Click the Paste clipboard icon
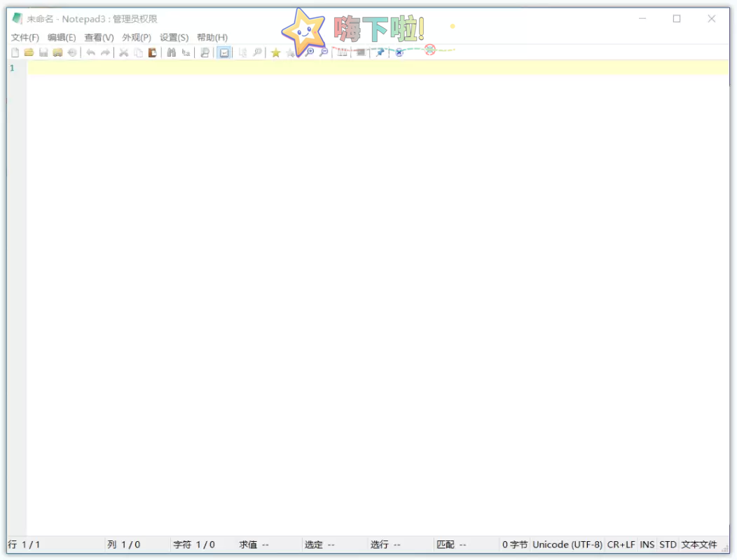The height and width of the screenshot is (560, 737). point(152,52)
